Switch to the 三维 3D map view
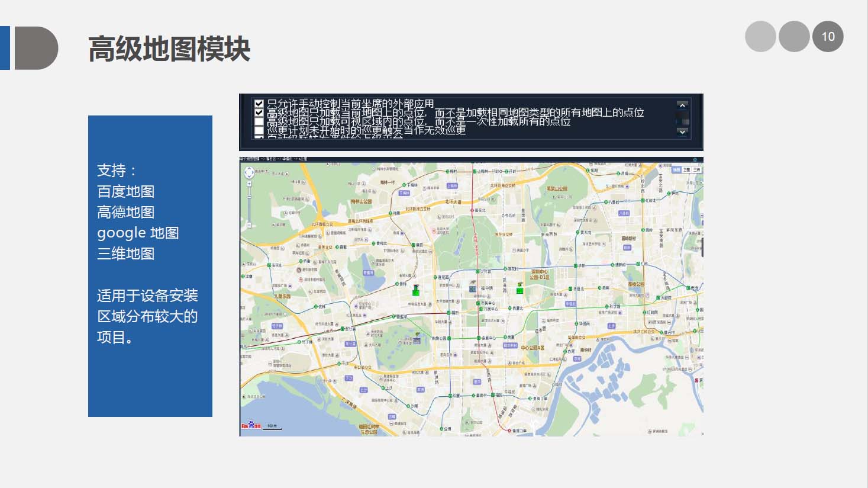Image resolution: width=868 pixels, height=488 pixels. (696, 170)
